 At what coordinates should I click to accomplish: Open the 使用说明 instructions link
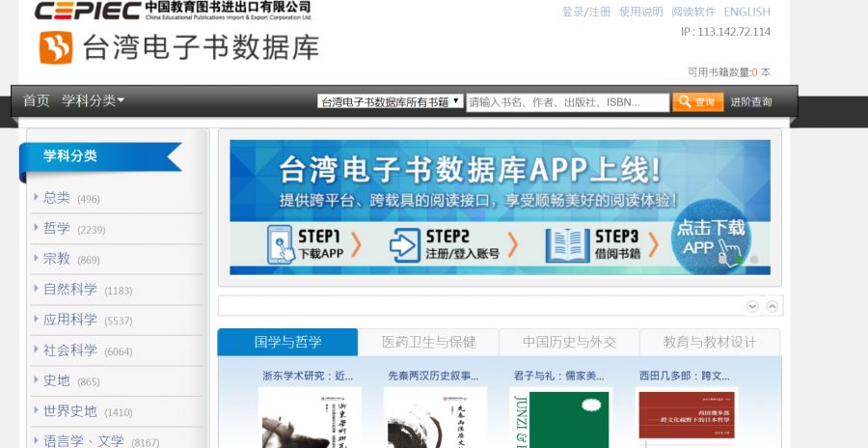pos(640,12)
